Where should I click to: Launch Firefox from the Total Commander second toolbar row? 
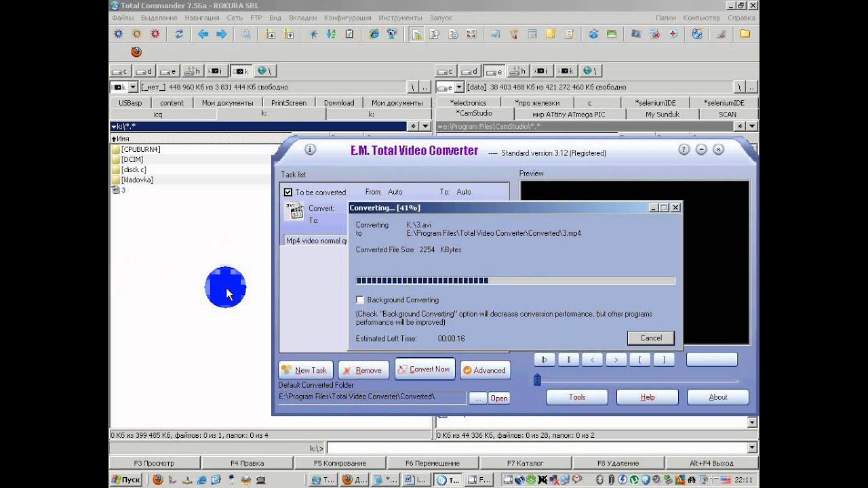point(136,52)
